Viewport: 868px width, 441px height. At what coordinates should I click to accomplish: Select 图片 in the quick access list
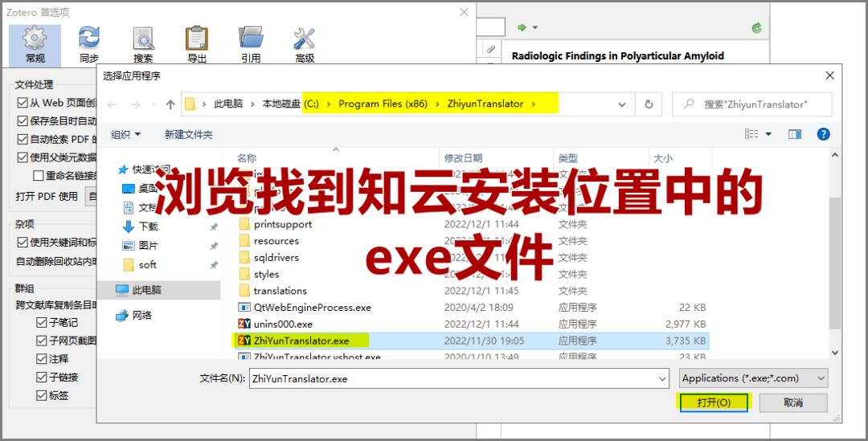[x=149, y=246]
